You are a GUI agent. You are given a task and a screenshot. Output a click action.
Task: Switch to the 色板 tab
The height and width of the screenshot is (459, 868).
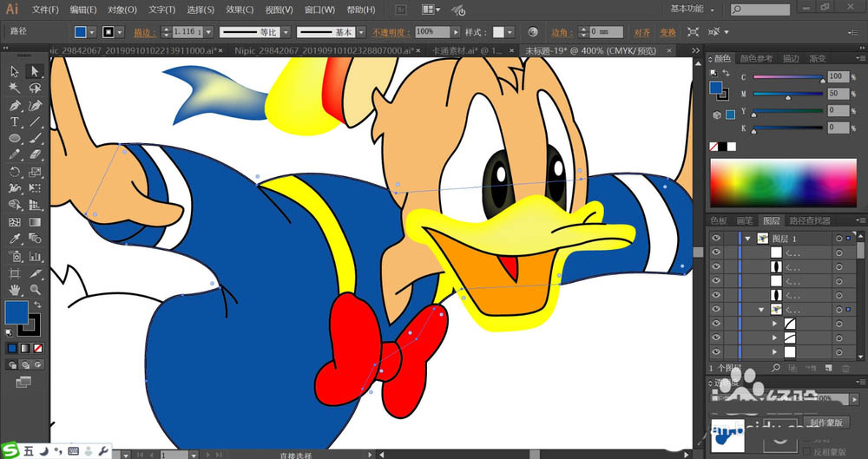click(x=719, y=220)
